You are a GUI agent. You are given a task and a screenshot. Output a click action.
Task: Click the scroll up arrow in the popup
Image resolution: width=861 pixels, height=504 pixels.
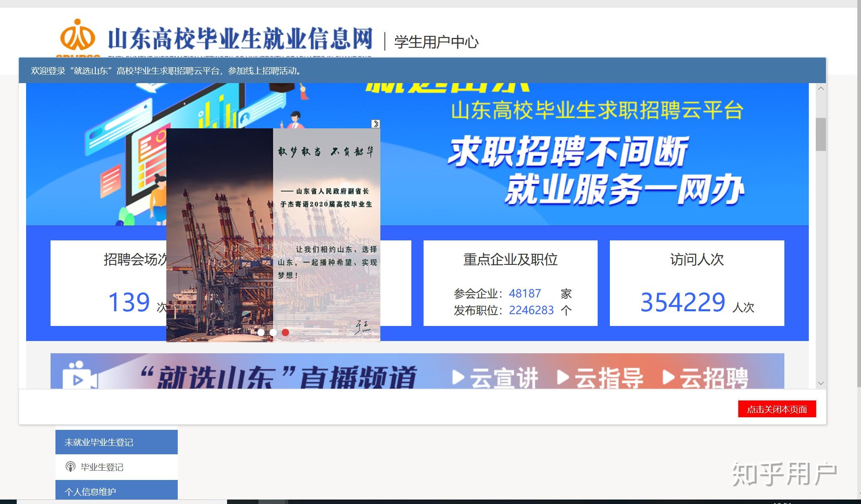click(x=821, y=88)
